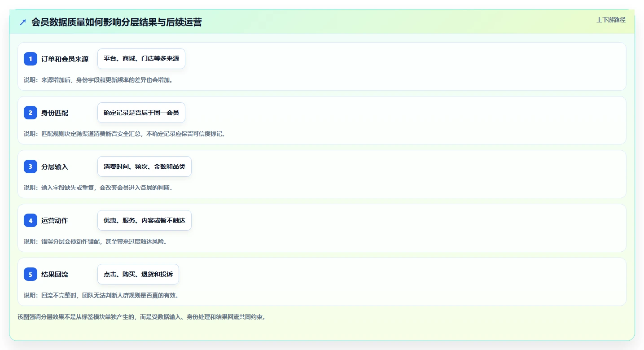Click the note starting 回流不完整时
Screen dimensions: 644x350
click(101, 295)
